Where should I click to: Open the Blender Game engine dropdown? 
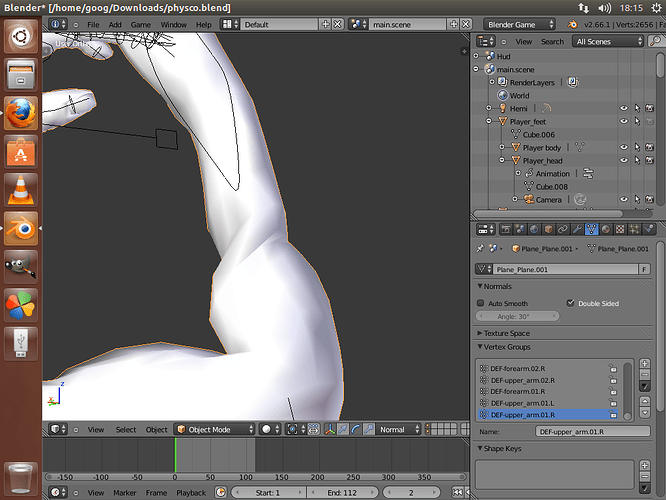pyautogui.click(x=519, y=24)
